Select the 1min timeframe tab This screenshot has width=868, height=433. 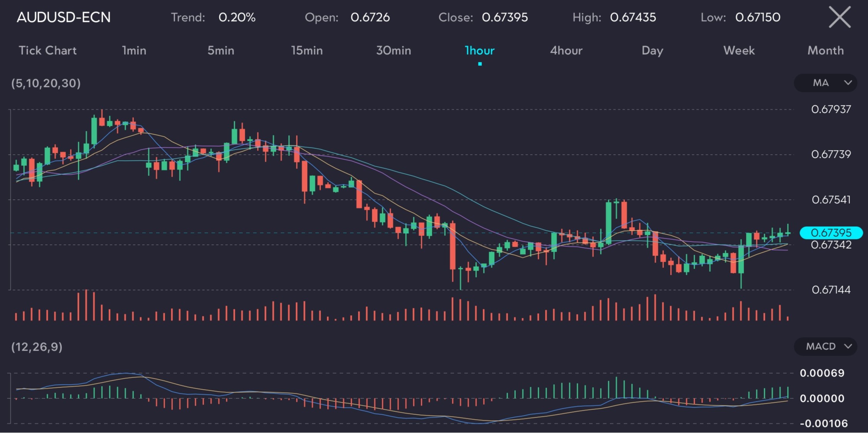pyautogui.click(x=134, y=50)
